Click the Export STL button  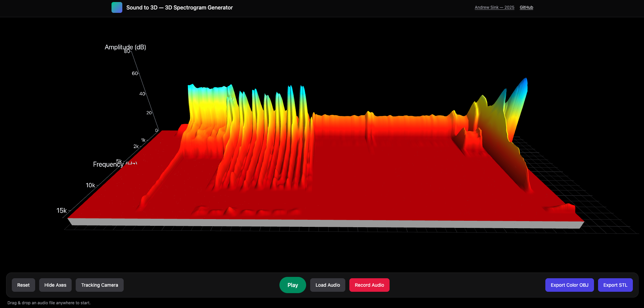tap(615, 285)
